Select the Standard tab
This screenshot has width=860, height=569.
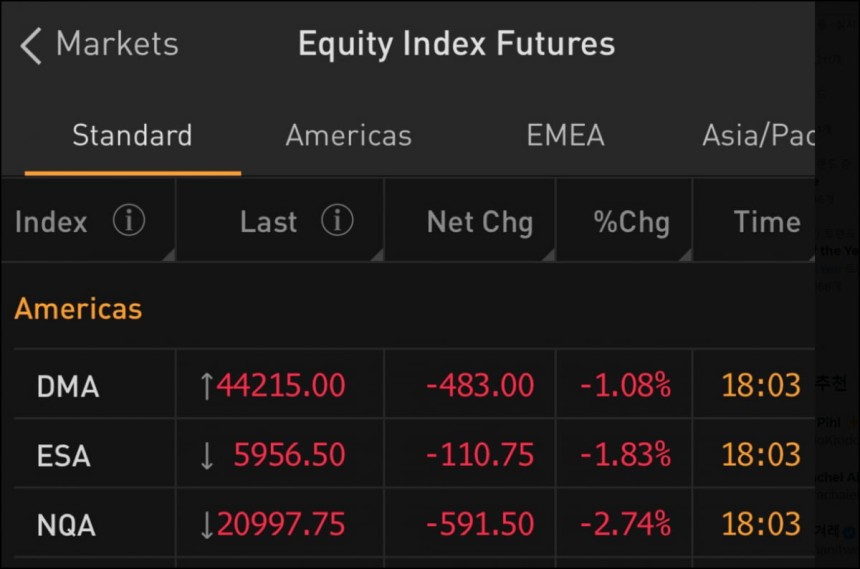point(133,136)
